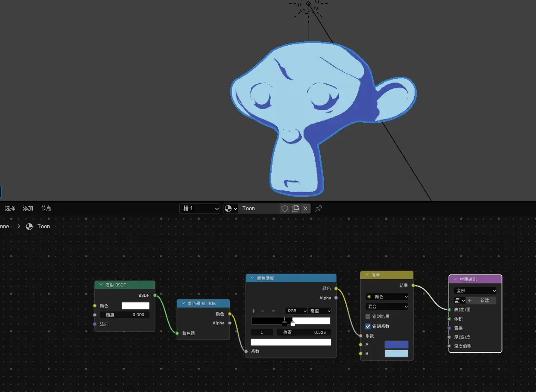Open the 槽 1 material slot dropdown
Viewport: 536px width, 392px height.
[x=200, y=208]
